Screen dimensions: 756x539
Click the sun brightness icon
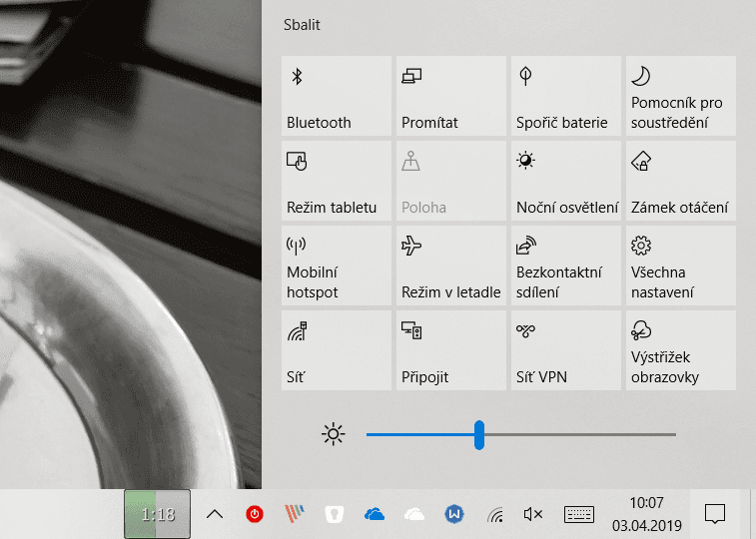click(334, 434)
